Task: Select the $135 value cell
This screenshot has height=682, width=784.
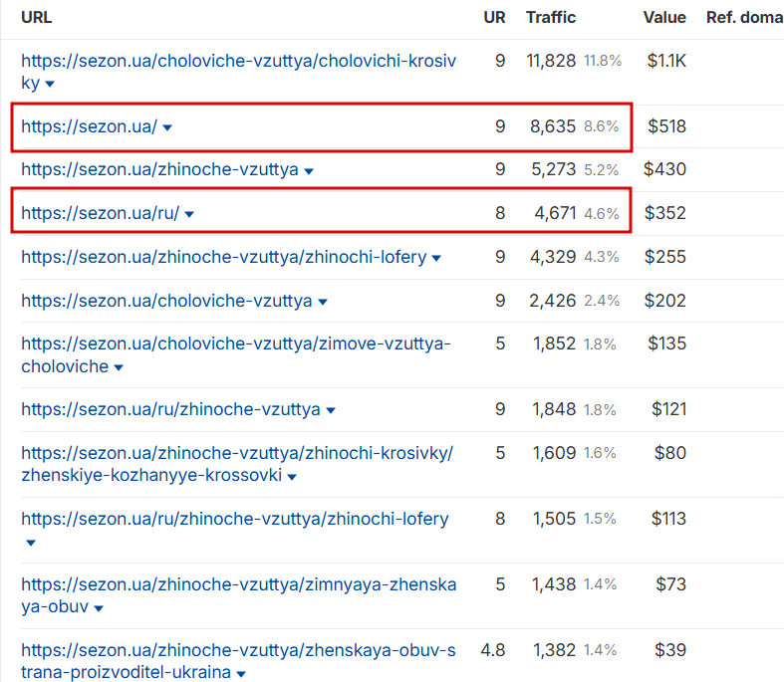Action: 667,343
